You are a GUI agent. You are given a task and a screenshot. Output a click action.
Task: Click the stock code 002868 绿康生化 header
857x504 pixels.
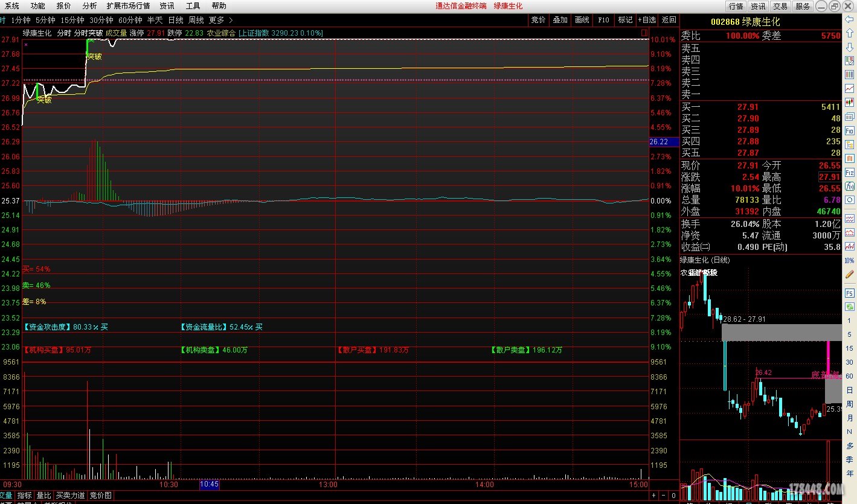(x=745, y=22)
